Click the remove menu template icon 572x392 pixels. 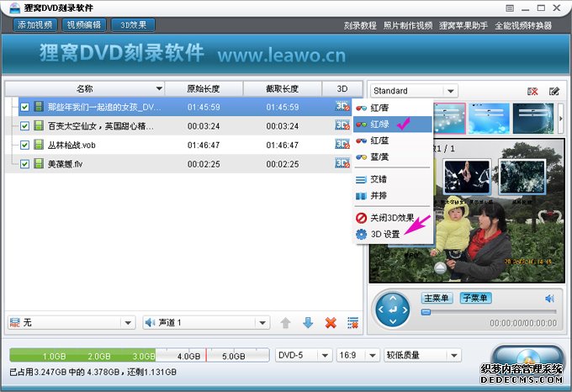point(532,91)
